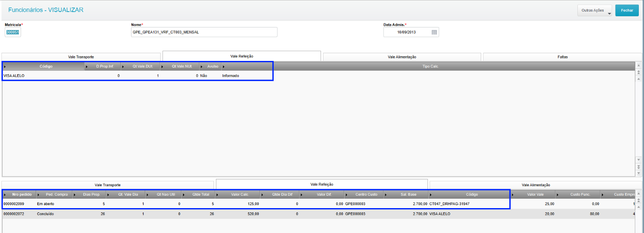Click the Valor Vale column header
This screenshot has height=233, width=644.
pyautogui.click(x=535, y=194)
